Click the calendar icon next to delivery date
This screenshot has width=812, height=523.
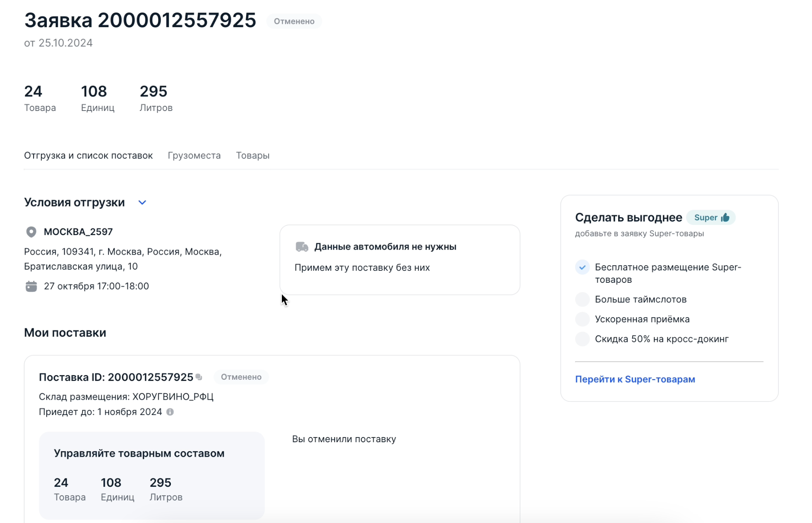[31, 286]
